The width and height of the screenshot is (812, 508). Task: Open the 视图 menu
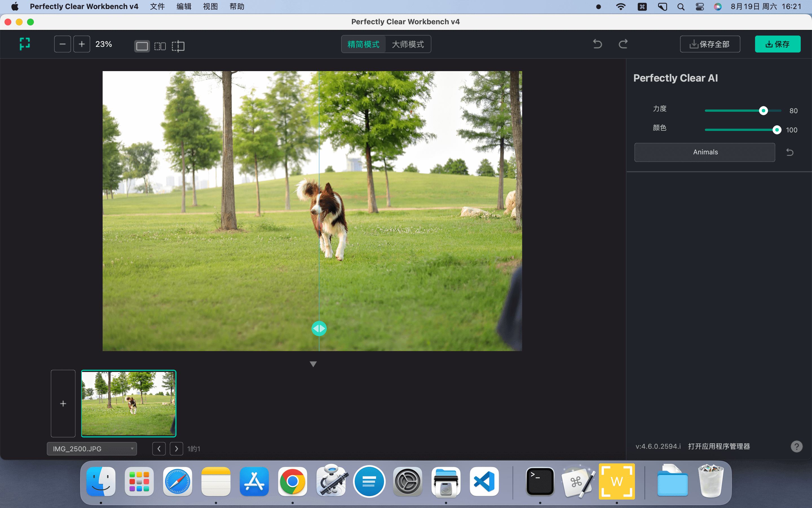pos(210,7)
